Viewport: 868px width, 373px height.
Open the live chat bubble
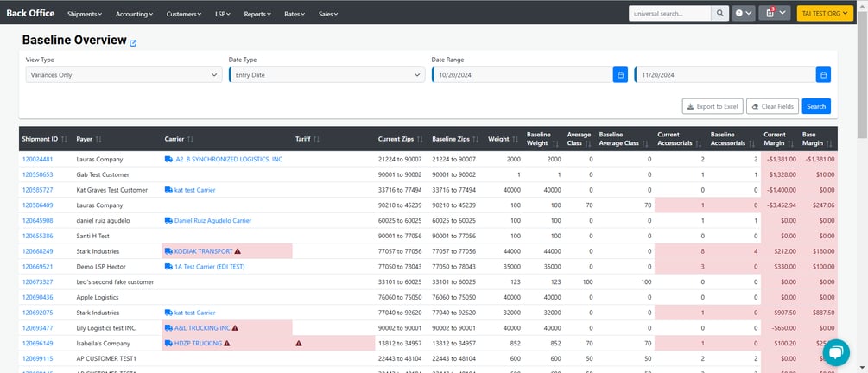836,352
